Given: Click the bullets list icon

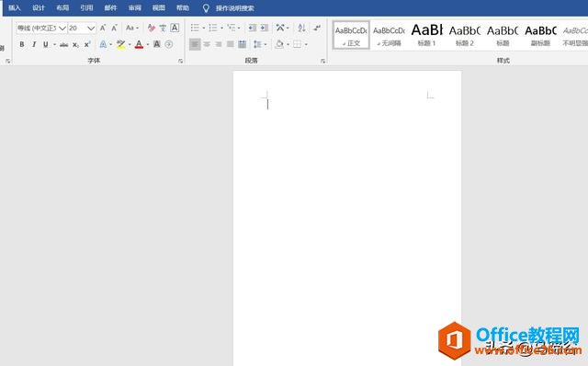Looking at the screenshot, I should pyautogui.click(x=195, y=28).
